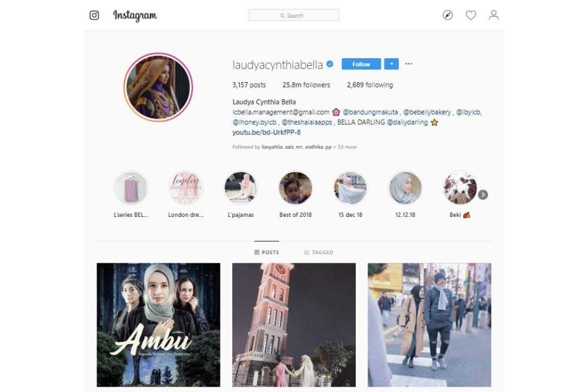Open the Ambu movie poster post

click(159, 325)
